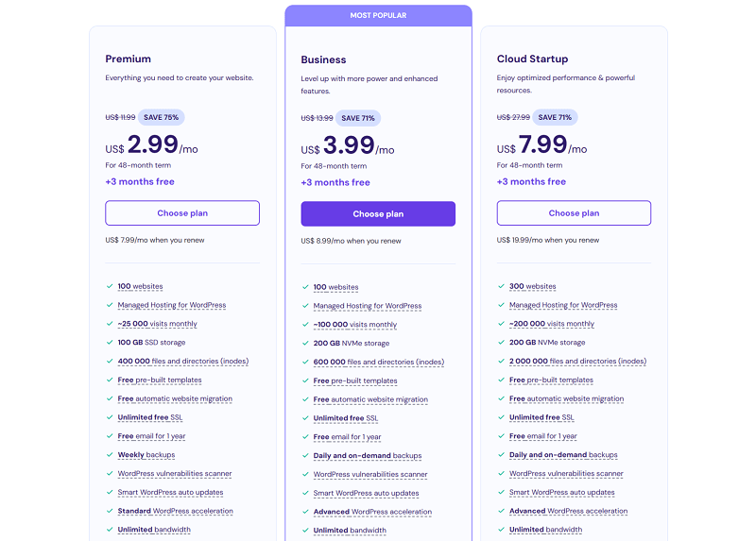Click Cloud Startup 'Unlimited bandwidth'
The image size is (756, 541).
545,530
